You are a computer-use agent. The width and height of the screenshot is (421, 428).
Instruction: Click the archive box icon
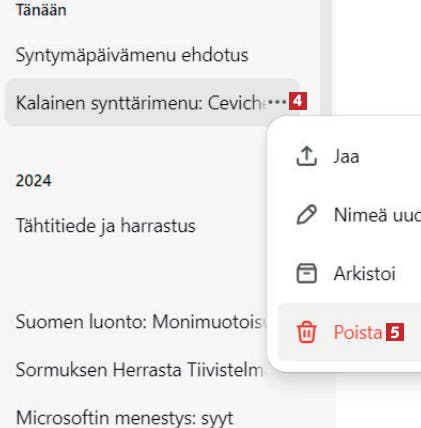306,274
